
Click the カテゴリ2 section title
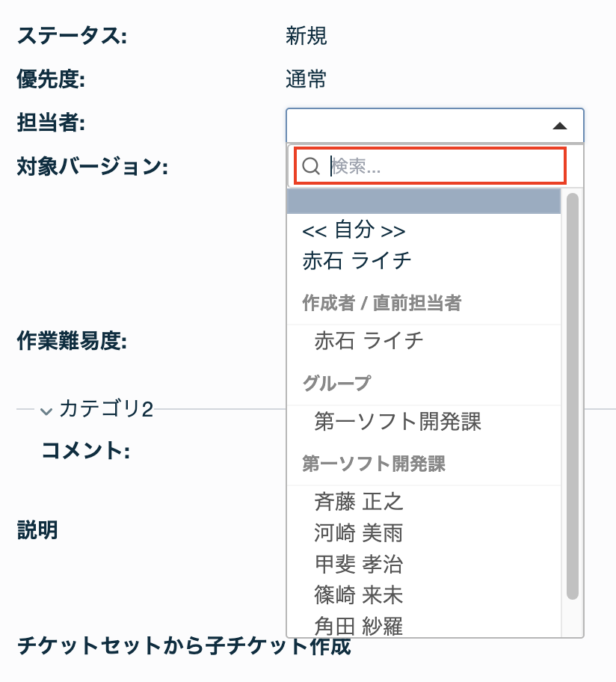tap(105, 409)
